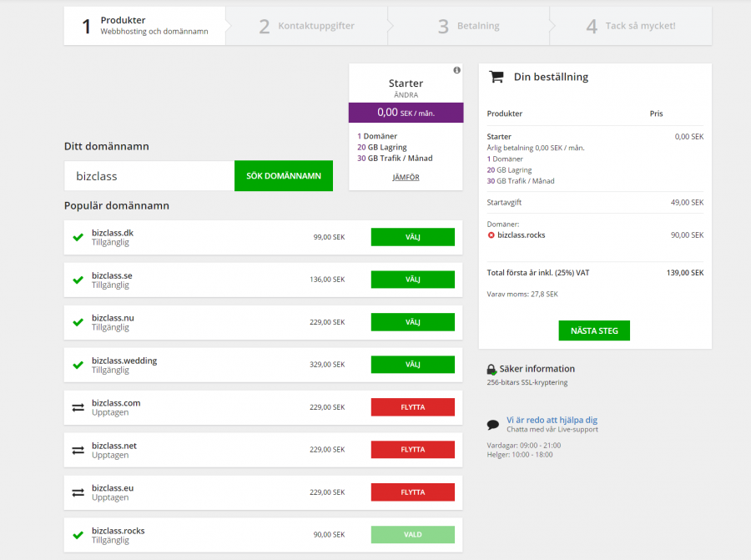The width and height of the screenshot is (751, 560).
Task: Click the chat bubble icon for live support
Action: tap(492, 424)
